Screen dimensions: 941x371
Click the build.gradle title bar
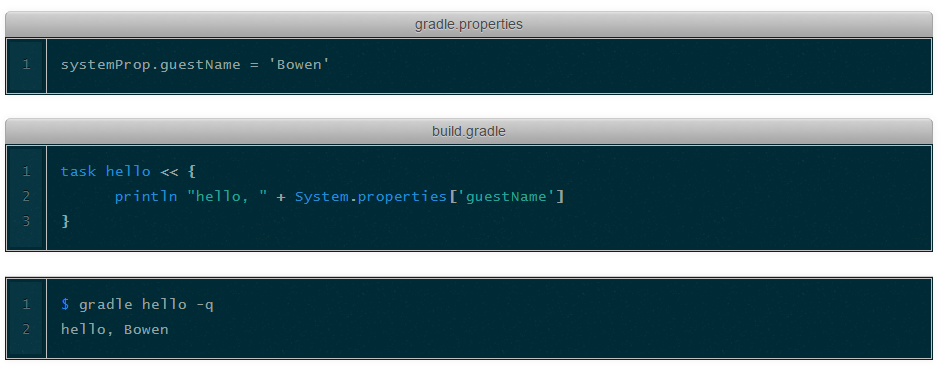point(469,131)
